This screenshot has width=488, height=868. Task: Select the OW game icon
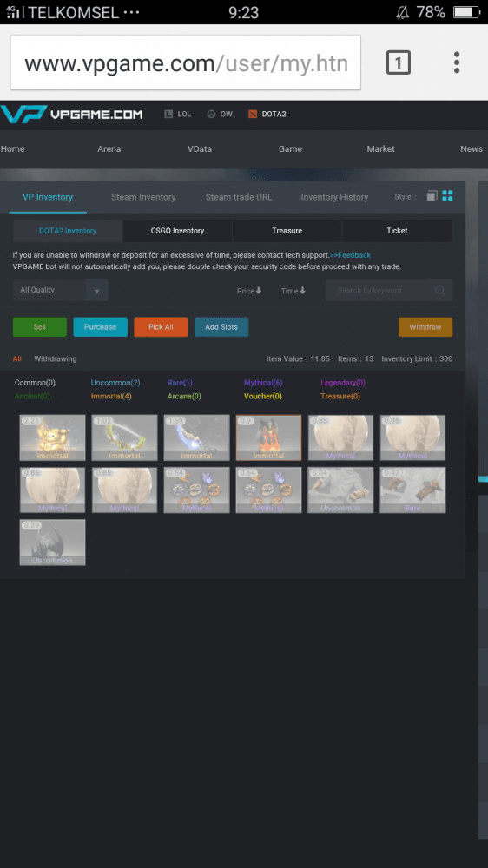pyautogui.click(x=211, y=114)
